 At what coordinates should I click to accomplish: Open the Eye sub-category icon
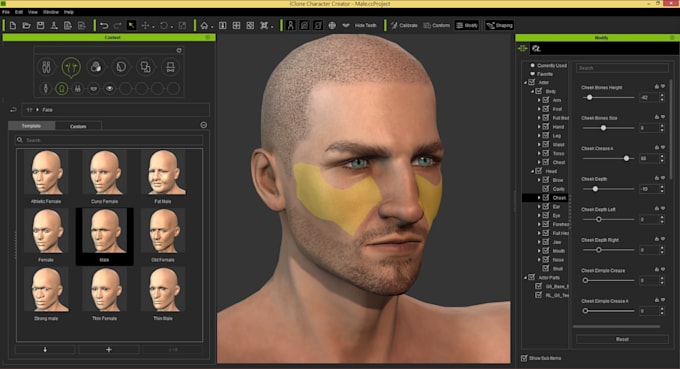click(109, 88)
